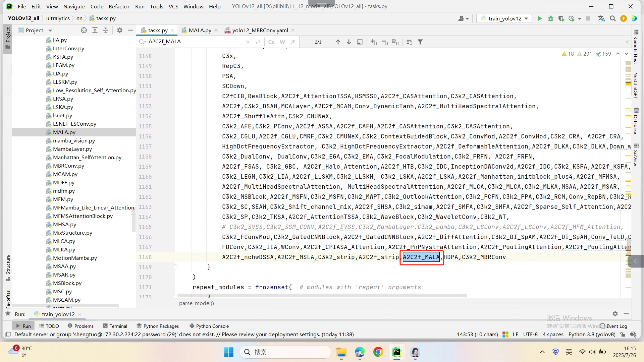Click the editor horizontal scrollbar
Screen dimensions: 644x362
(x=322, y=296)
